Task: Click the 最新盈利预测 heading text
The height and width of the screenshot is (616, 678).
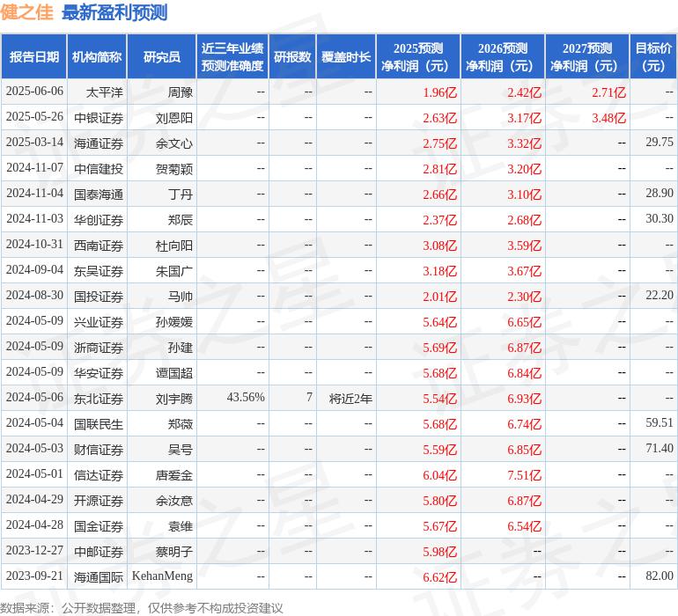Action: pos(114,12)
